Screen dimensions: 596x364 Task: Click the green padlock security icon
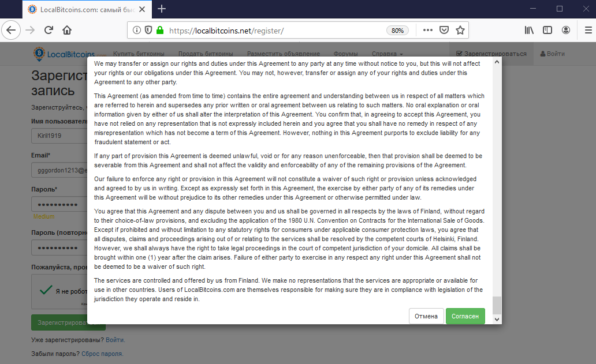coord(160,31)
